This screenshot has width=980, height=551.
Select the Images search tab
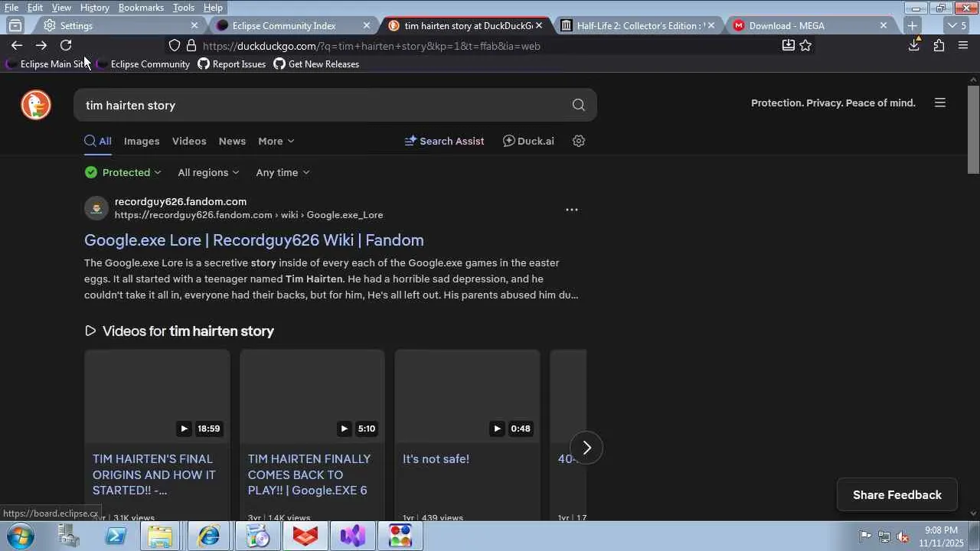coord(142,141)
